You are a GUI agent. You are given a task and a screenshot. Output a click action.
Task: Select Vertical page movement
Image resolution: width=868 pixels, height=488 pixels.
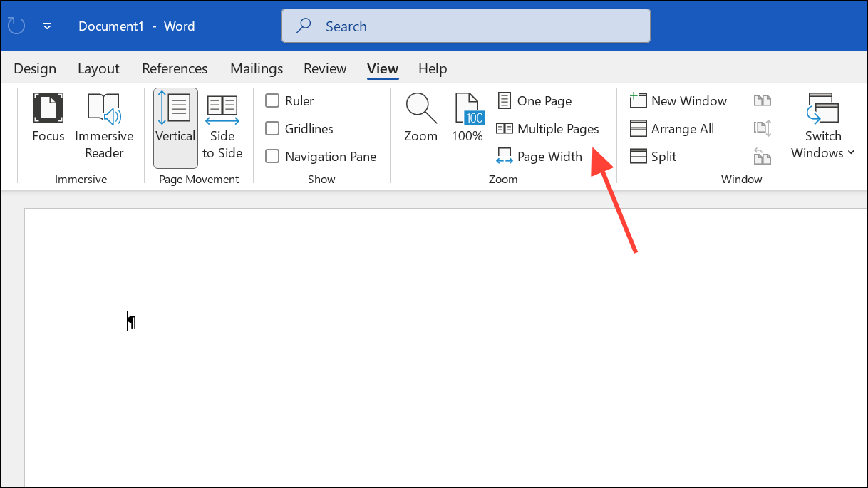click(x=175, y=125)
